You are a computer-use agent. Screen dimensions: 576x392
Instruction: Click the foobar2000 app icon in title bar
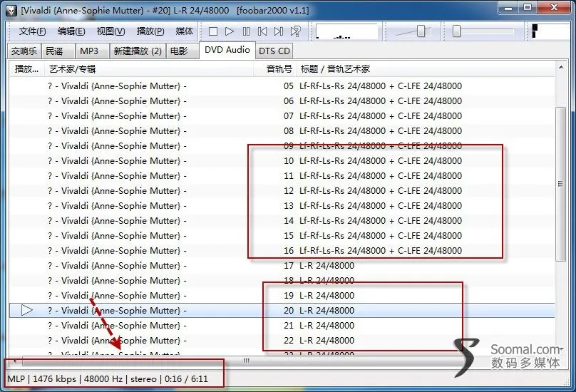11,10
